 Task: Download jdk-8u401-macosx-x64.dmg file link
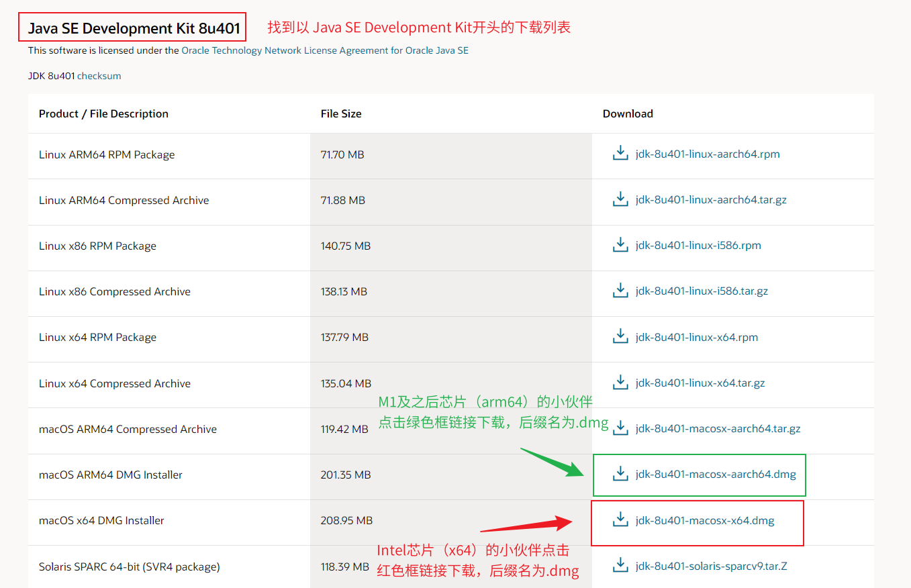[705, 520]
